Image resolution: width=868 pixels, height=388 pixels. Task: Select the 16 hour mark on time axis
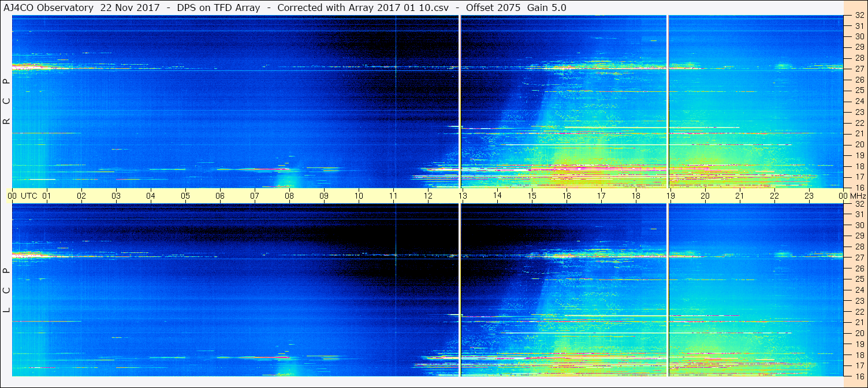567,196
